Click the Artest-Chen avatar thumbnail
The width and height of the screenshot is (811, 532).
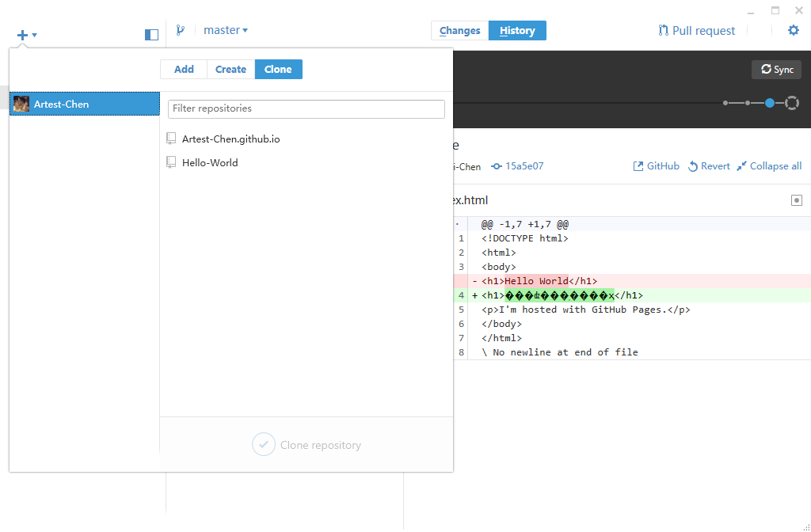point(21,104)
